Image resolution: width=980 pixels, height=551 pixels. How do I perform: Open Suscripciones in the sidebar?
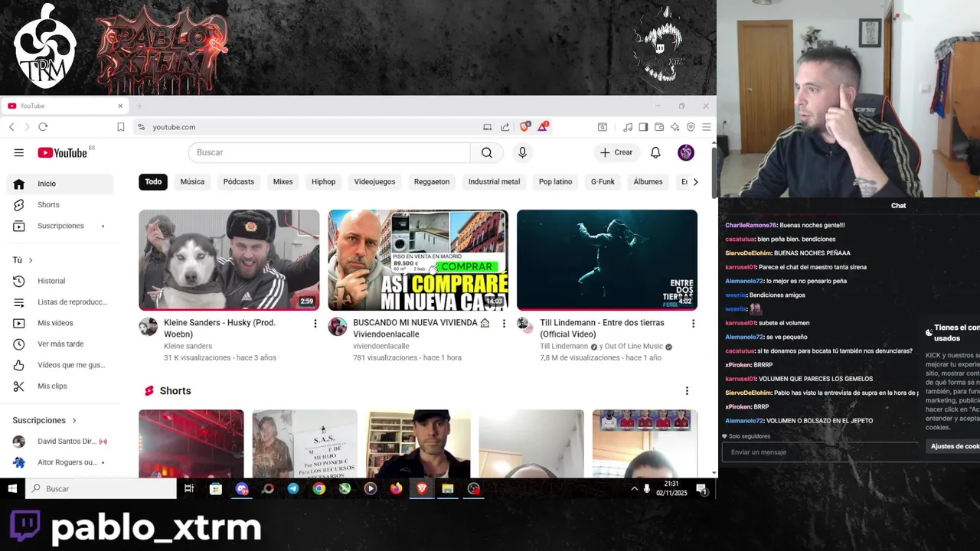point(60,226)
